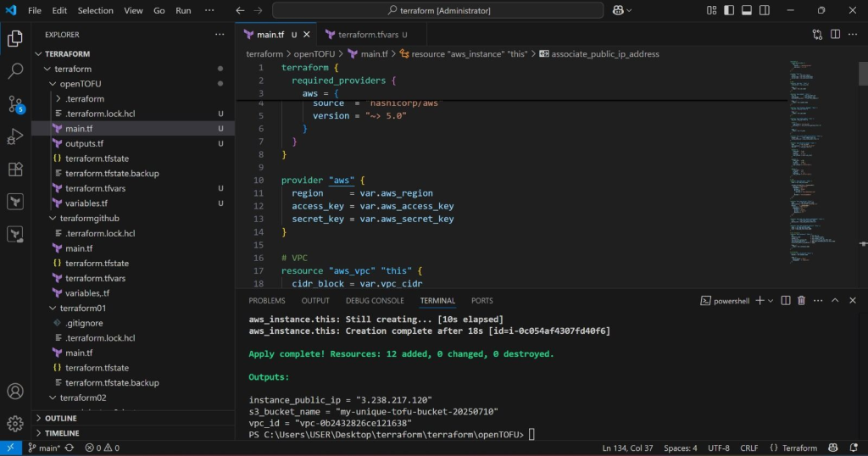Open the Search view in activity bar
Screen dimensions: 868x456
[15, 71]
